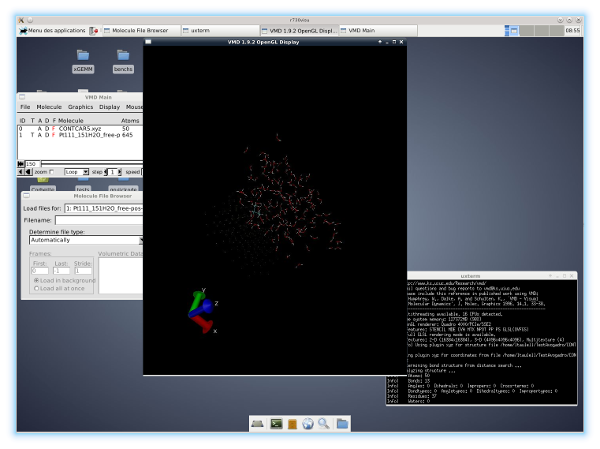Switch to Molecule File Browser in the taskbar
The height and width of the screenshot is (449, 600).
pos(140,30)
